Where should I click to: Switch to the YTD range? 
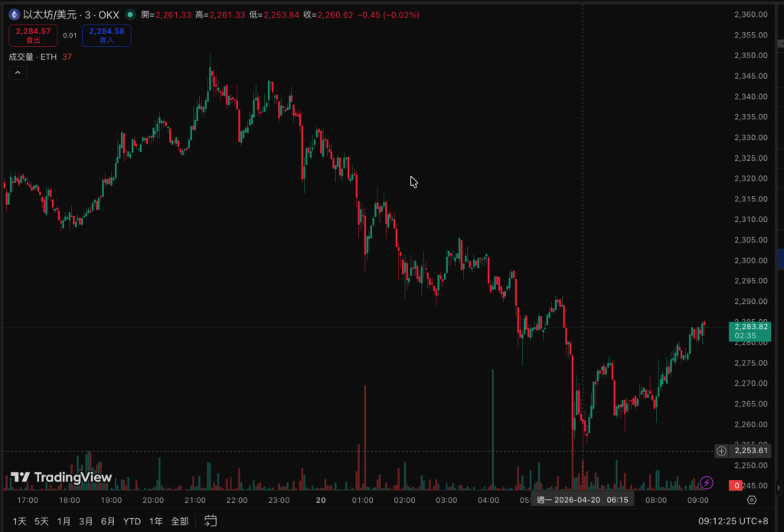pyautogui.click(x=132, y=521)
